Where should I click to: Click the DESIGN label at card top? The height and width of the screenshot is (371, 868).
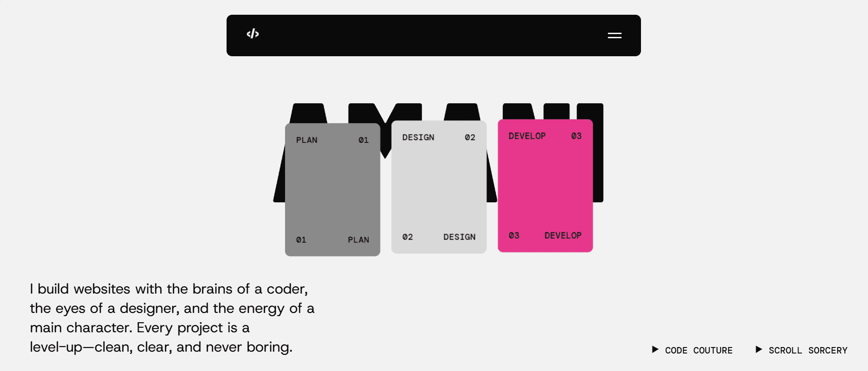(418, 137)
